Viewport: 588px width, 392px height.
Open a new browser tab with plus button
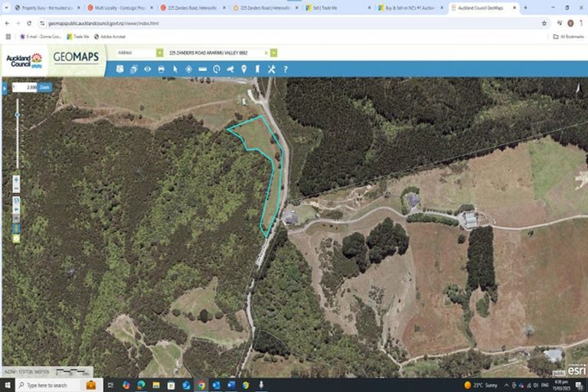[525, 8]
